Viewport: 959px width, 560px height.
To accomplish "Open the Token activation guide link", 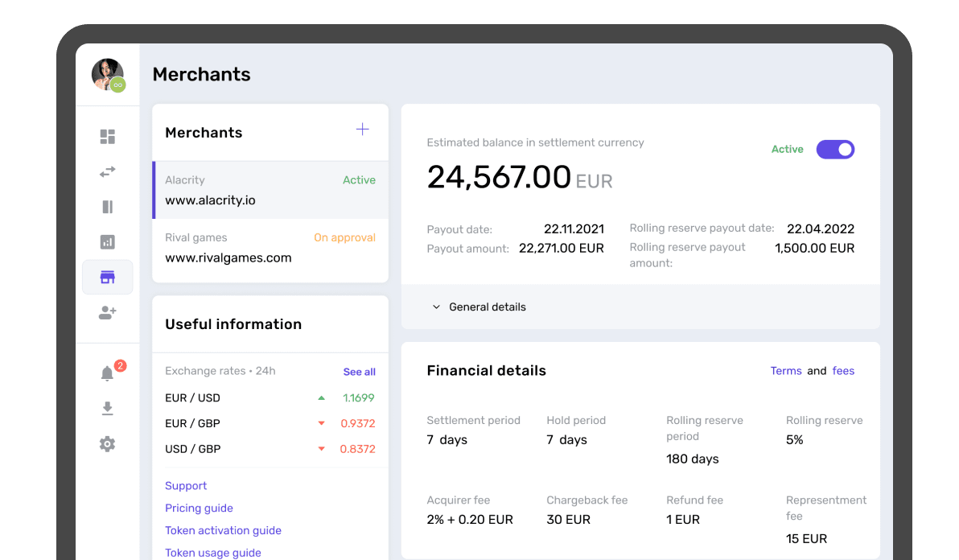I will pos(223,531).
